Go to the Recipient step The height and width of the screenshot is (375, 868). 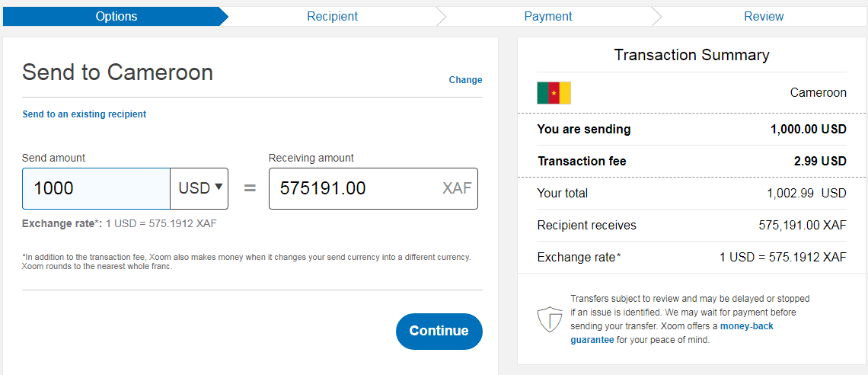click(332, 16)
